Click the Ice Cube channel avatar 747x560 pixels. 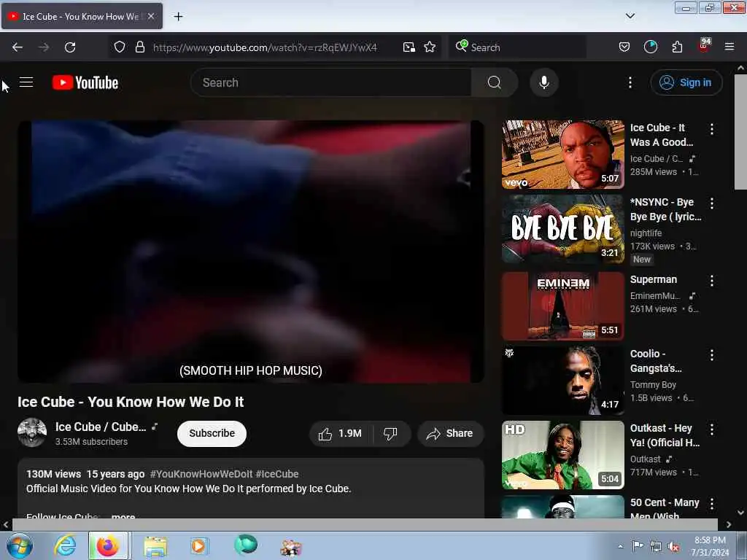click(32, 432)
